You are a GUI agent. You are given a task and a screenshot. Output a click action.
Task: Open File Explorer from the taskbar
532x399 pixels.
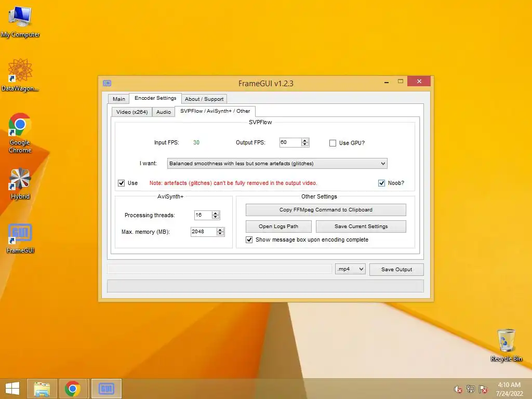pyautogui.click(x=42, y=389)
